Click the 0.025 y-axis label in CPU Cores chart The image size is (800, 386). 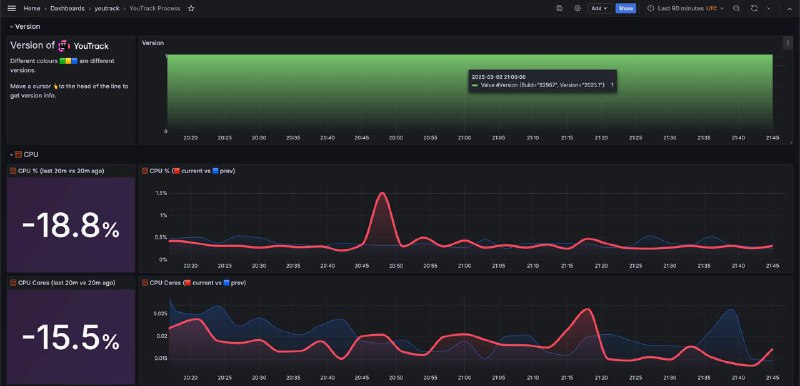pyautogui.click(x=160, y=314)
